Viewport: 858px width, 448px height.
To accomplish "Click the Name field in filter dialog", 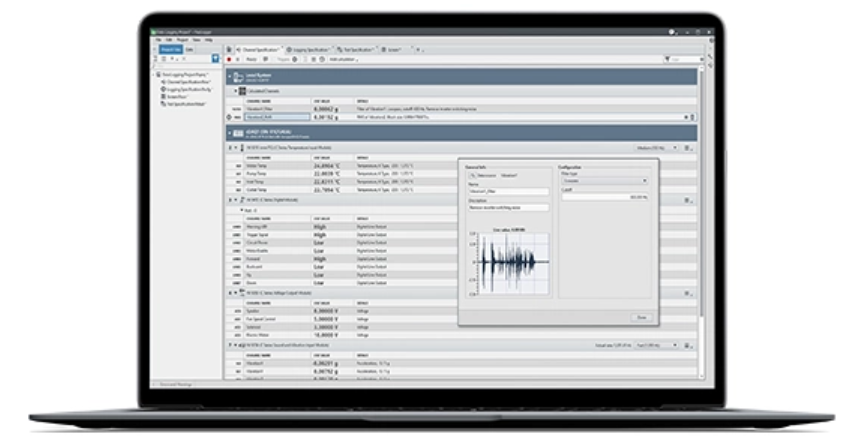I will [508, 190].
